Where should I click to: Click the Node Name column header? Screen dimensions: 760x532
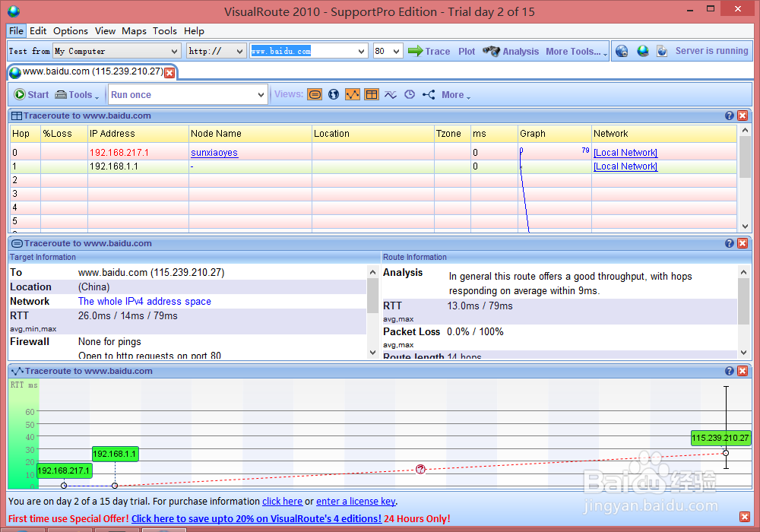[250, 134]
